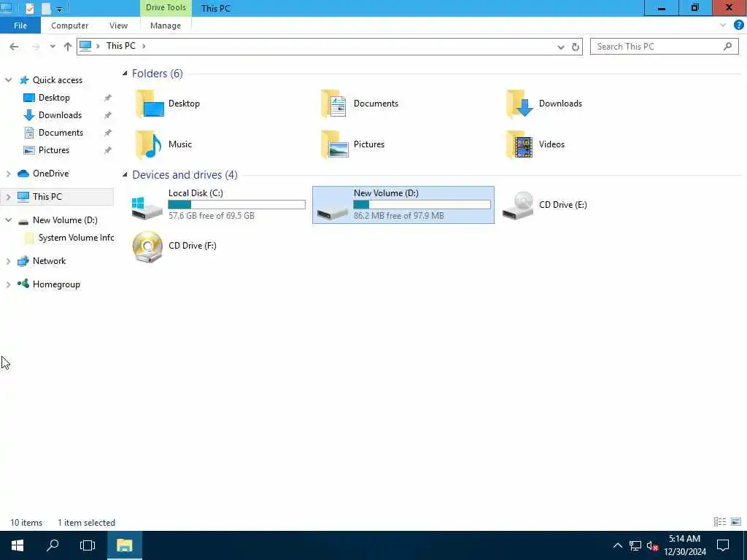Refresh the This PC view
This screenshot has height=560, width=747.
click(576, 47)
